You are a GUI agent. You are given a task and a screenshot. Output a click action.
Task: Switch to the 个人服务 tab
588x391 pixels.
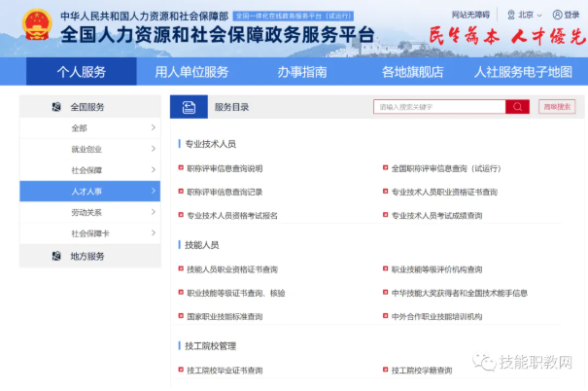[x=82, y=72]
